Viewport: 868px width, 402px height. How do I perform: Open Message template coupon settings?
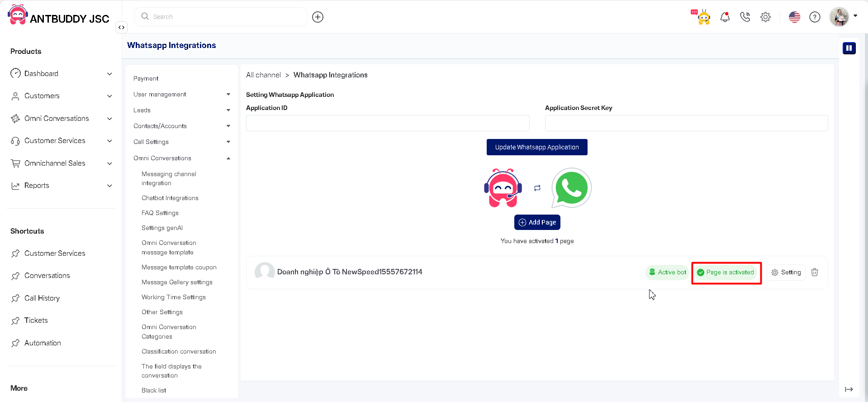pos(179,267)
